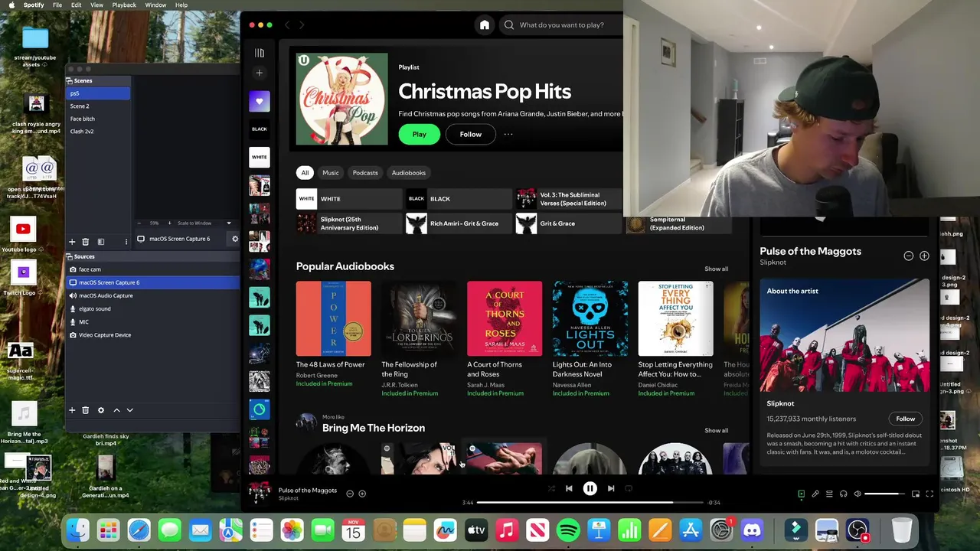Select the Music filter chip
The width and height of the screenshot is (980, 551).
331,173
